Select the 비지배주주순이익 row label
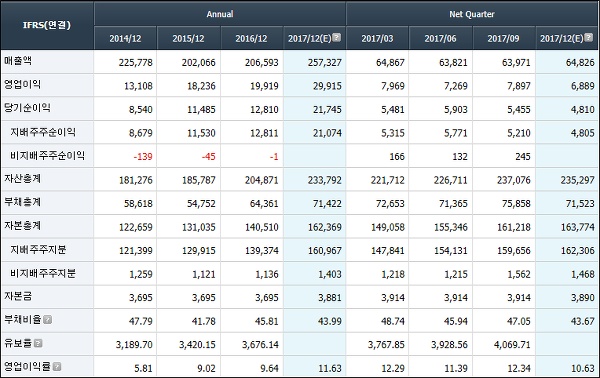The height and width of the screenshot is (378, 600). (47, 155)
